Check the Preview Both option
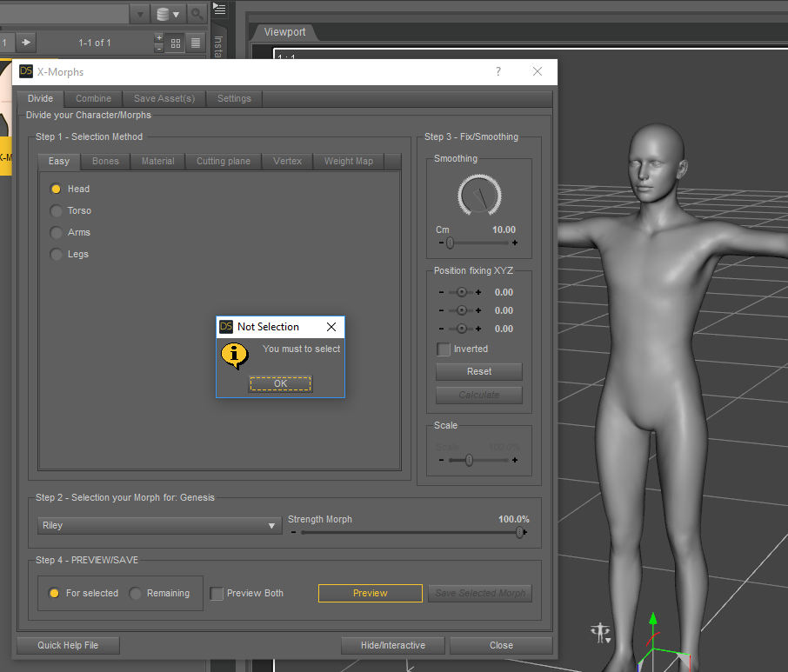The width and height of the screenshot is (788, 672). [x=217, y=594]
